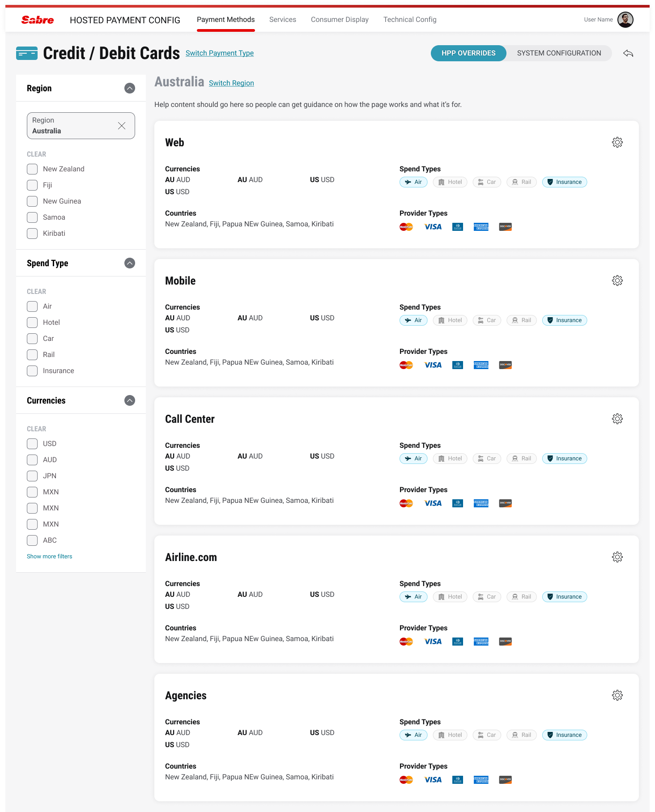655x812 pixels.
Task: Click the Region input field showing Australia
Action: [x=81, y=126]
